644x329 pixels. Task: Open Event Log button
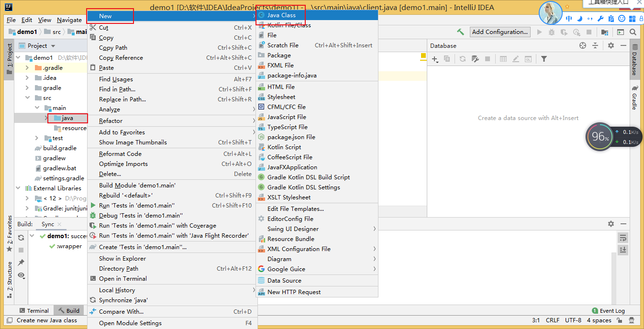coord(609,311)
